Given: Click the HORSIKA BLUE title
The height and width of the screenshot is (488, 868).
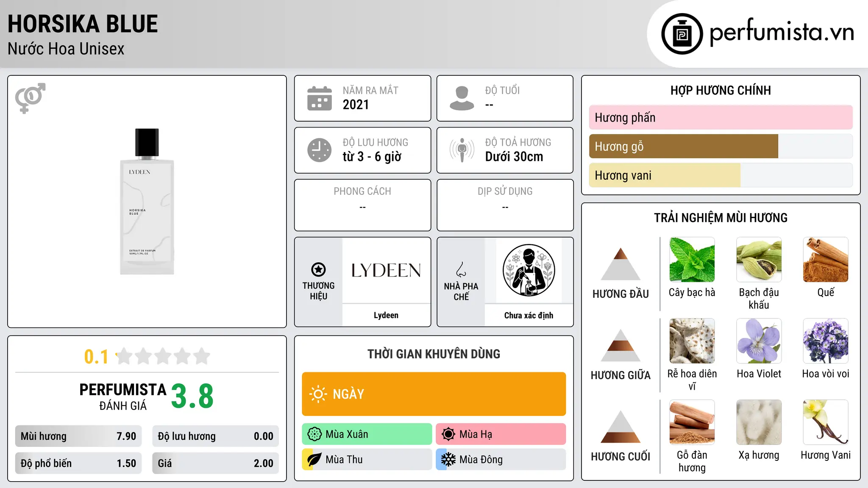Looking at the screenshot, I should pyautogui.click(x=83, y=24).
